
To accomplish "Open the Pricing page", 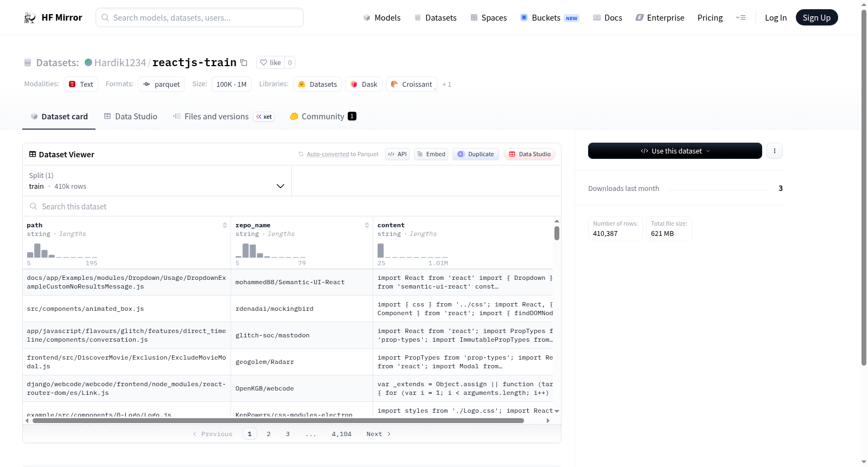I will [710, 18].
